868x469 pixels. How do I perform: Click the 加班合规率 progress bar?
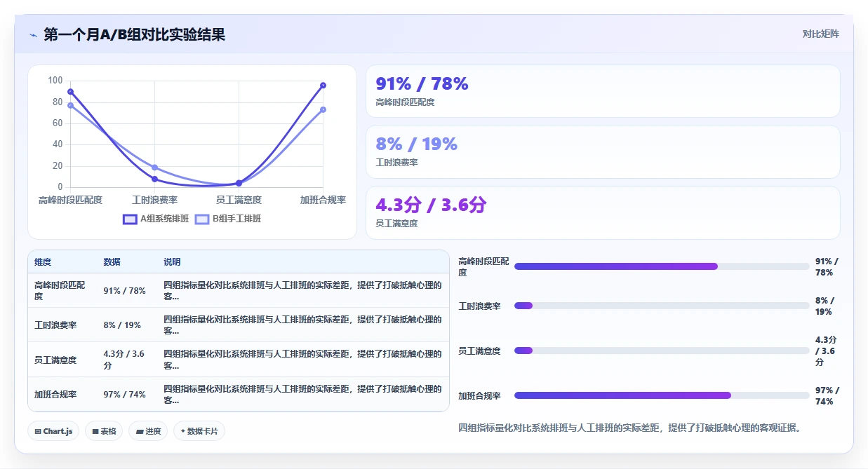point(662,395)
